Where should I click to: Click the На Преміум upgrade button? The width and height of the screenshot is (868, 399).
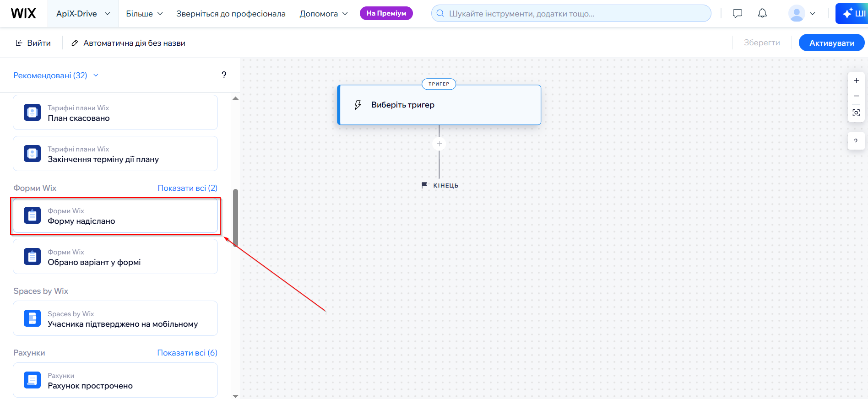point(386,13)
